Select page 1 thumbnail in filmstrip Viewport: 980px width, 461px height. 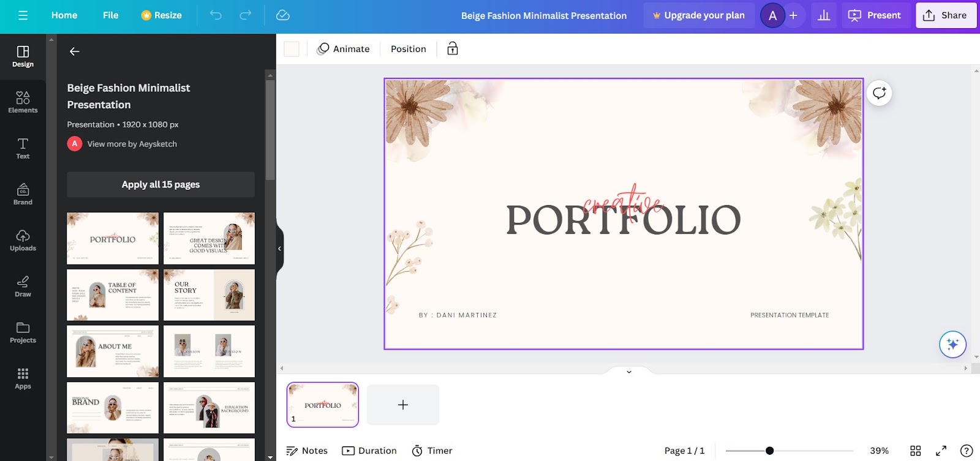(x=323, y=405)
